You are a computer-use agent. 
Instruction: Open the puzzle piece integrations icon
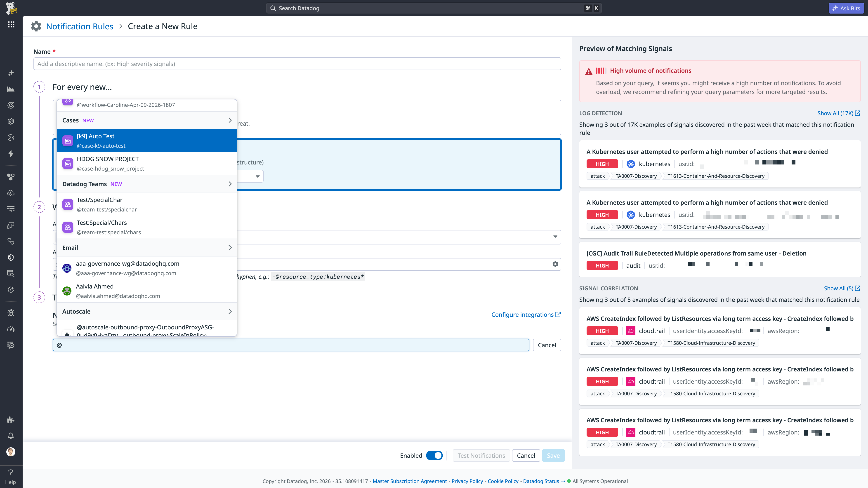pyautogui.click(x=11, y=420)
